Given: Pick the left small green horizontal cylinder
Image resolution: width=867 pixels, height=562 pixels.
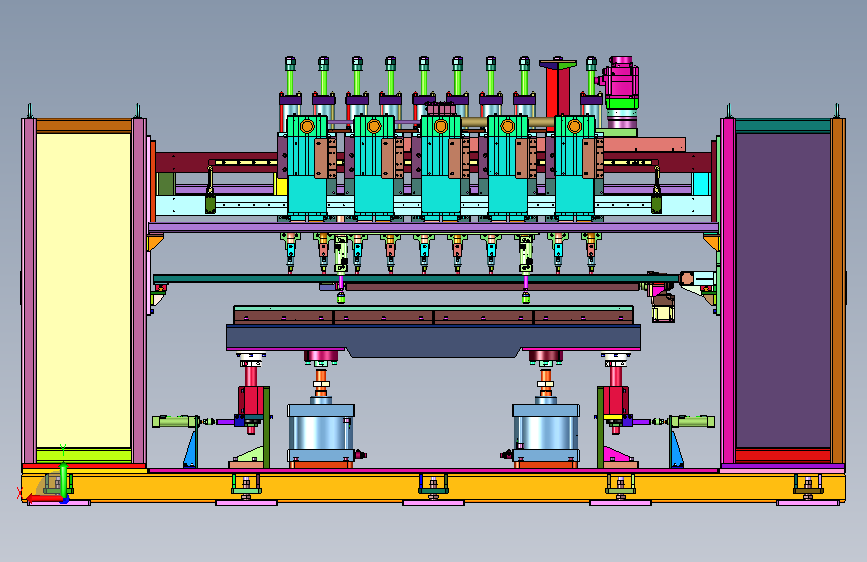Looking at the screenshot, I should [x=176, y=422].
